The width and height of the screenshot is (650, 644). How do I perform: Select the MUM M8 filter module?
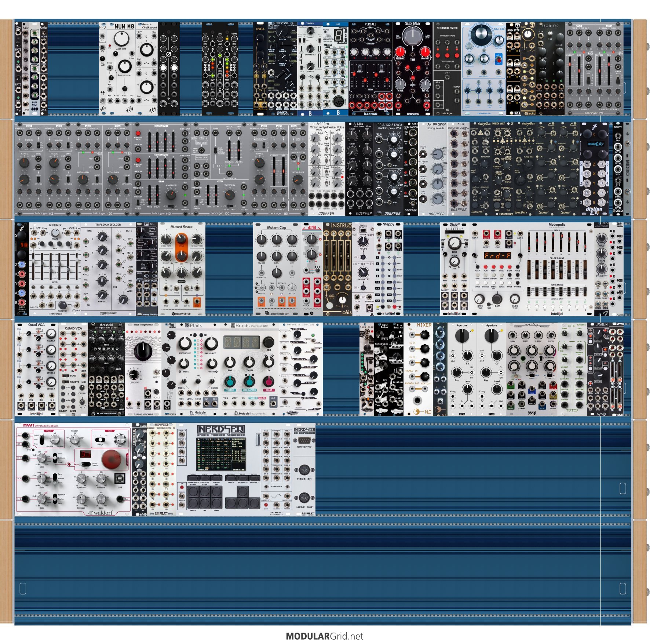pos(121,69)
